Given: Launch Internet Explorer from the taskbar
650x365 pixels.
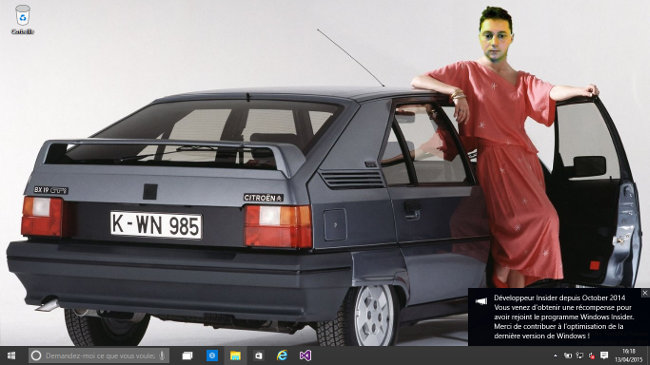Looking at the screenshot, I should pos(282,355).
